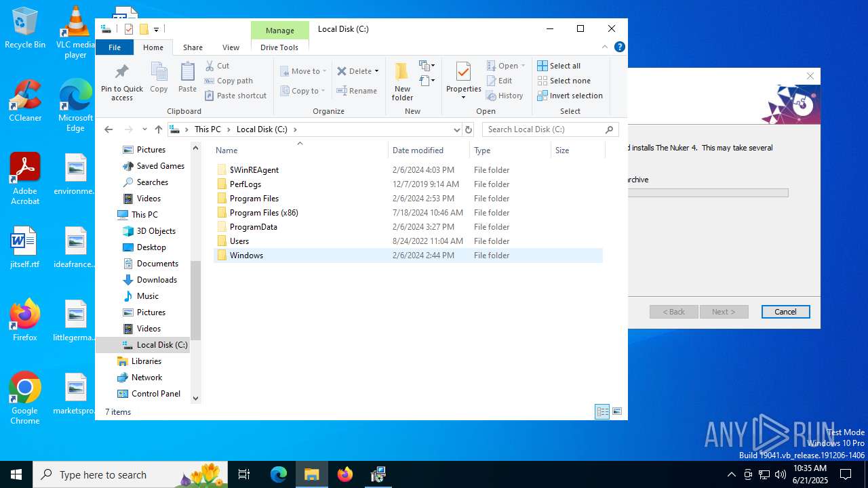The height and width of the screenshot is (488, 868).
Task: Open the Explorer Help question mark icon
Action: tap(619, 47)
